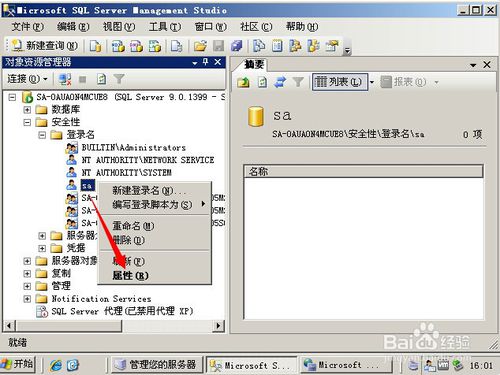
Task: Click the Object Explorer toolbar icon
Action: pyautogui.click(x=295, y=46)
